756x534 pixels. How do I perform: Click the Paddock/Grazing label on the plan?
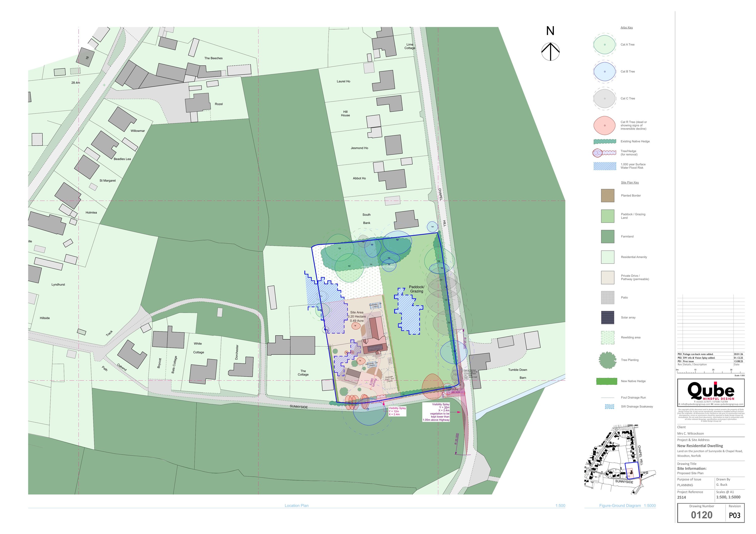[417, 289]
